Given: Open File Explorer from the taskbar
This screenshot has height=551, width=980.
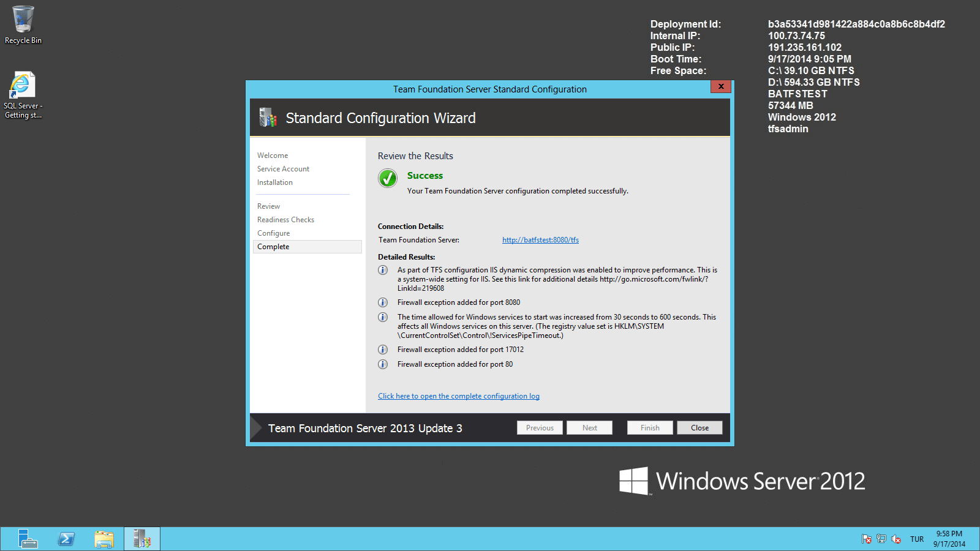Looking at the screenshot, I should [104, 539].
